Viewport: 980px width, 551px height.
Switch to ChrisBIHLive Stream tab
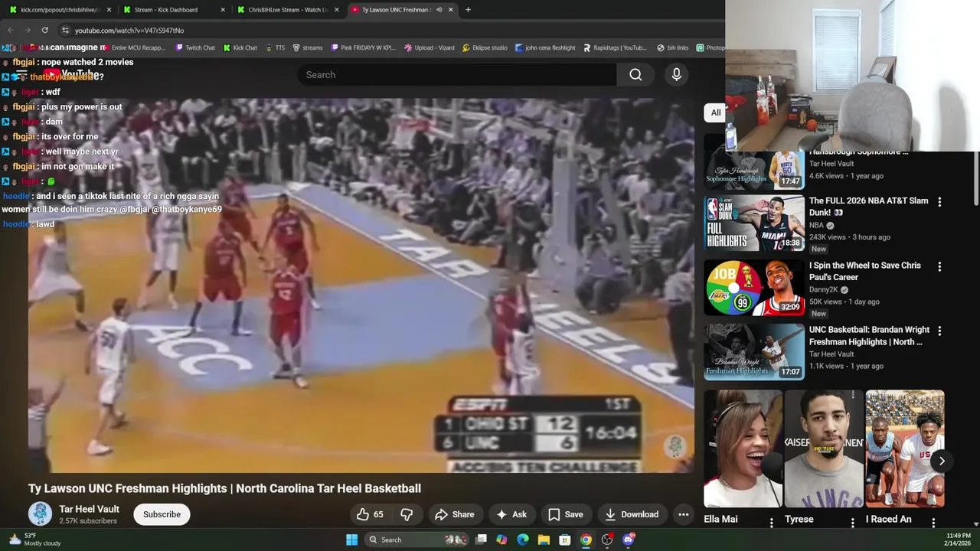coord(286,9)
